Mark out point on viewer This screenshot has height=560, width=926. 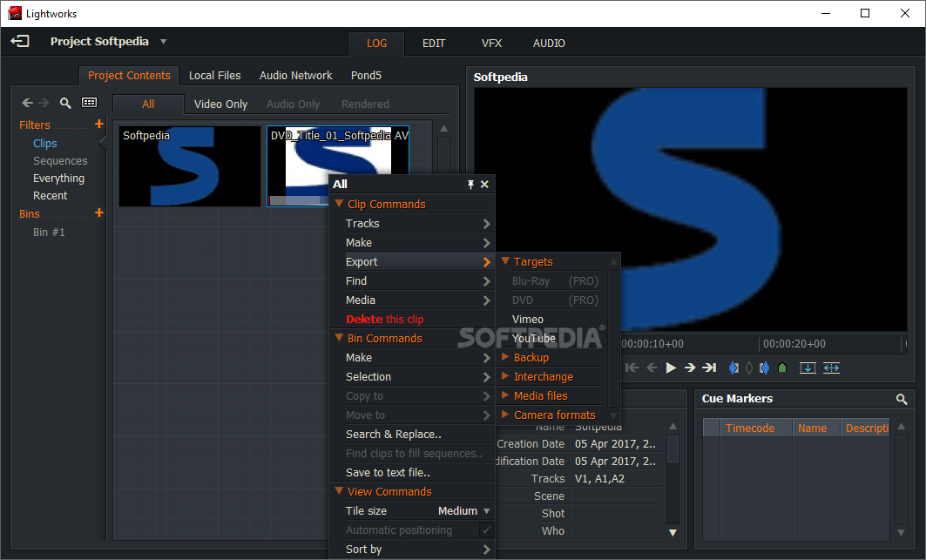click(764, 368)
